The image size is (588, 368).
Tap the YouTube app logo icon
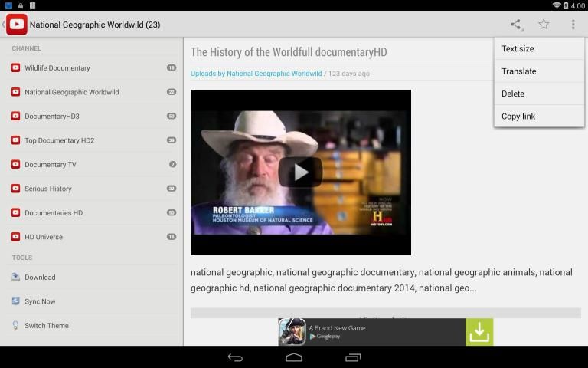(16, 25)
